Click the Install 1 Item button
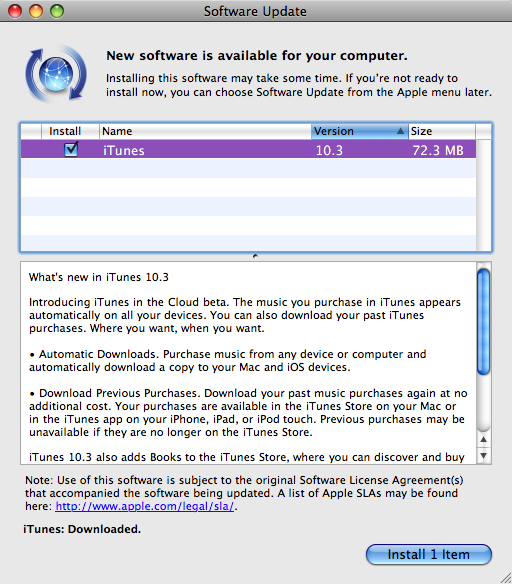512x584 pixels. click(429, 554)
